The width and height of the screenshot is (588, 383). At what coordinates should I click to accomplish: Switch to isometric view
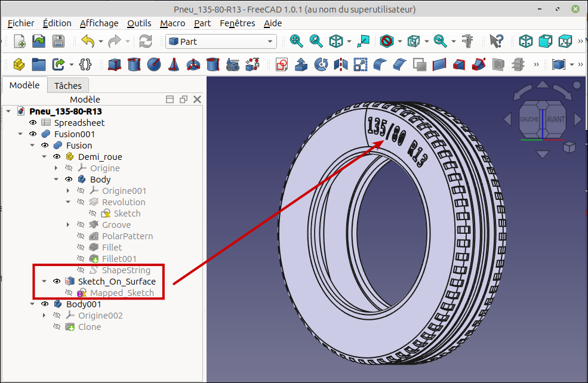526,41
